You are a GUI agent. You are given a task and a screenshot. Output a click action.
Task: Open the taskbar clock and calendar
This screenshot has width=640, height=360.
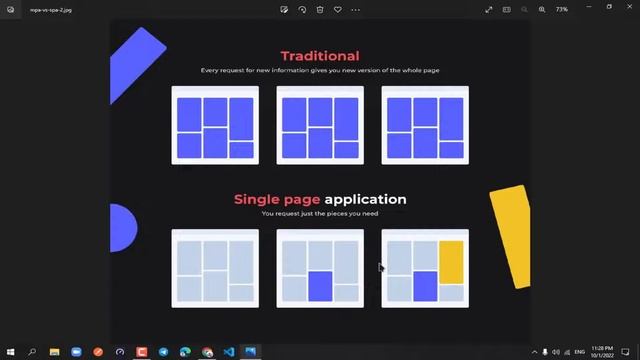[602, 352]
